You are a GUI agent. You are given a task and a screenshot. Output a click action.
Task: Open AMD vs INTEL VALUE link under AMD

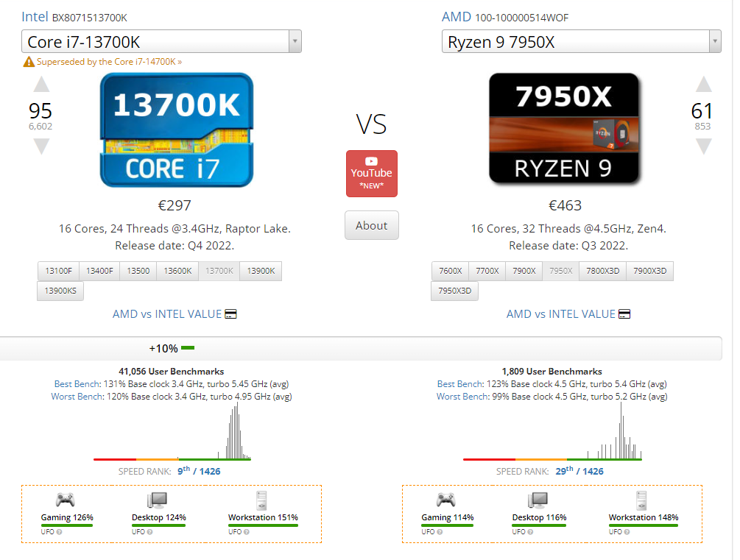click(560, 314)
